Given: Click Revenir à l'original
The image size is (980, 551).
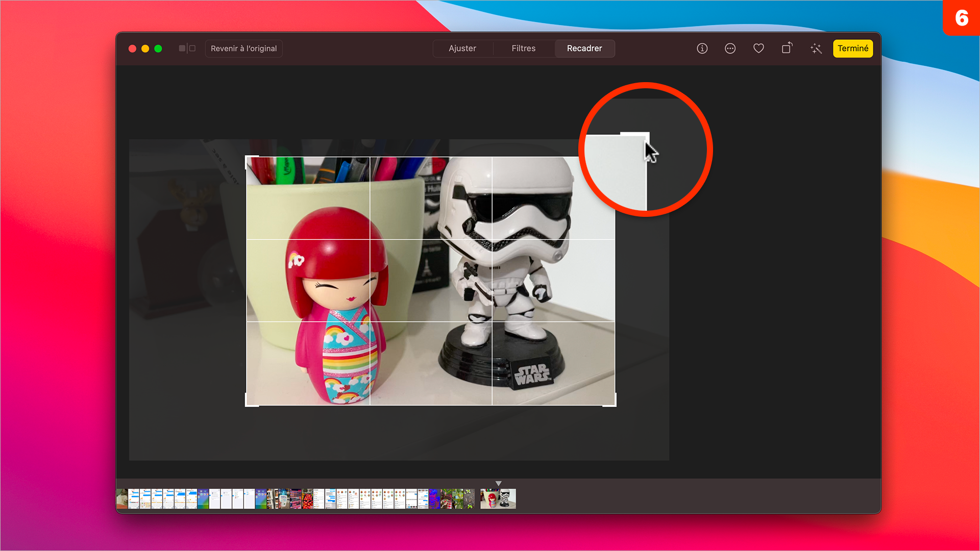Looking at the screenshot, I should pyautogui.click(x=243, y=48).
